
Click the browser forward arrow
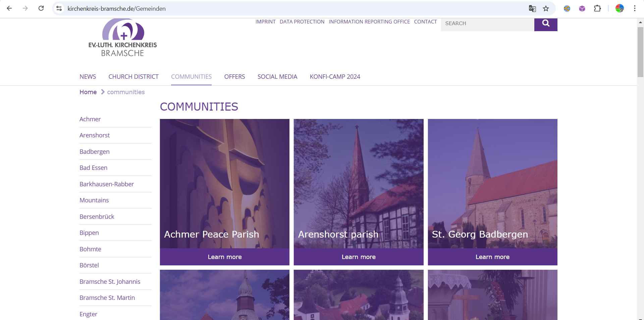coord(25,8)
